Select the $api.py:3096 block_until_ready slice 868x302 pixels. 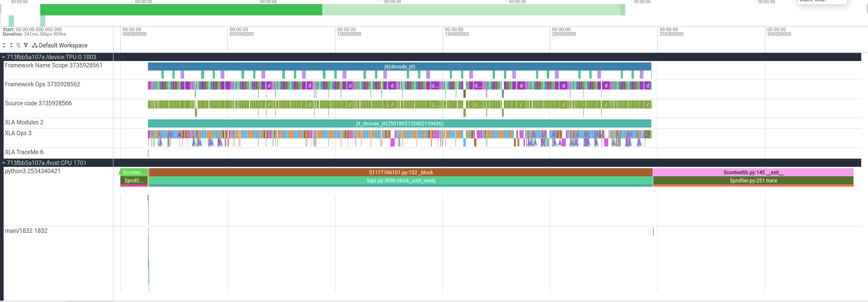(x=401, y=180)
